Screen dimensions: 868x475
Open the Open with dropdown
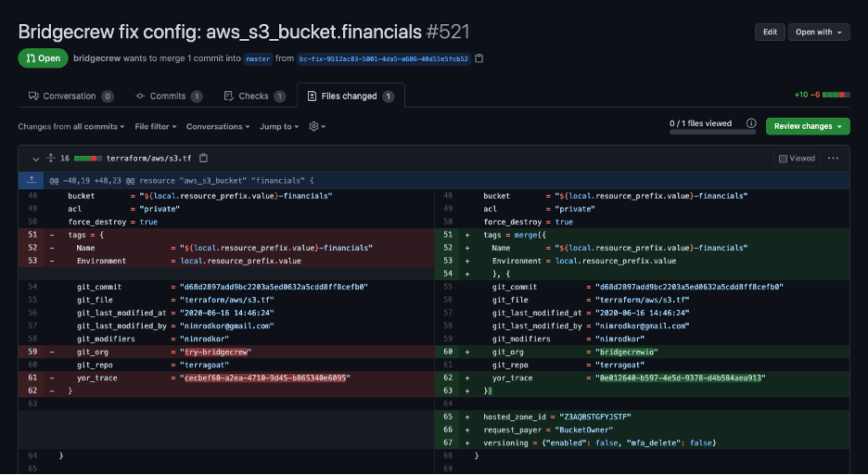pos(819,32)
